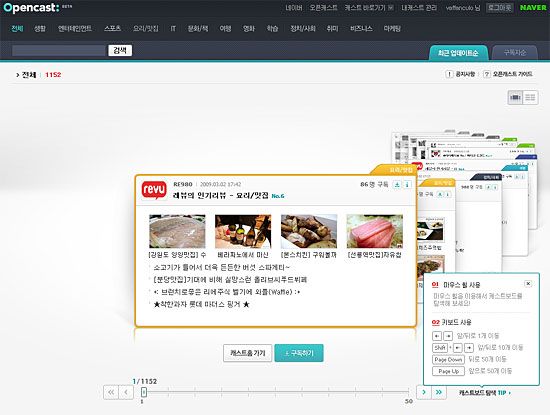Screen dimensions: 550x415
Task: Open the 선릉역맛집 tuna thumbnail
Action: coord(375,232)
